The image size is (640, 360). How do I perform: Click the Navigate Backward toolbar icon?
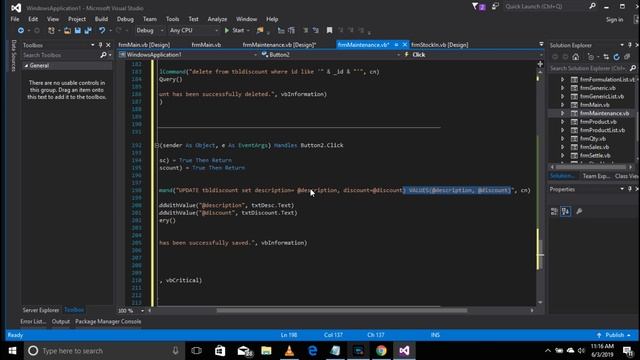tap(21, 31)
